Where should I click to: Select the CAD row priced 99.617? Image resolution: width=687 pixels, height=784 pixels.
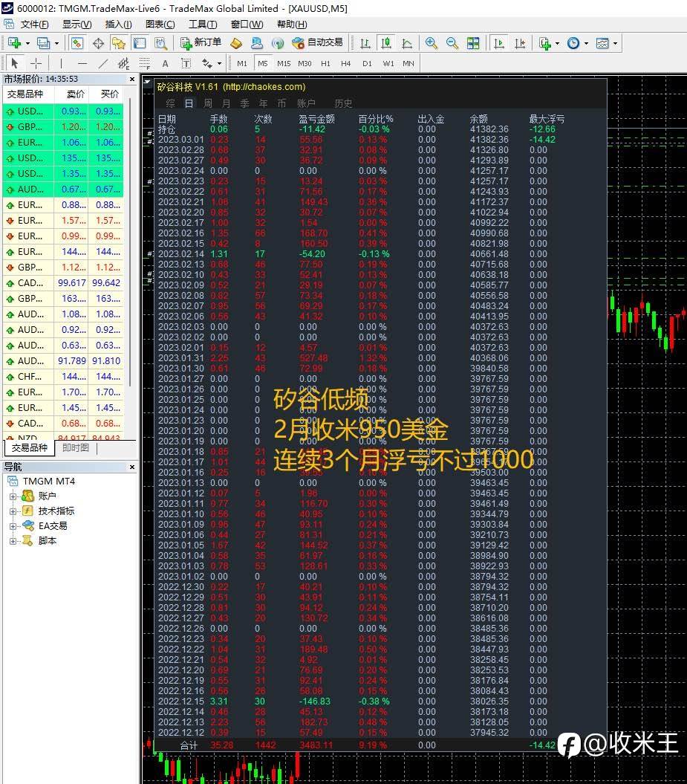[63, 283]
